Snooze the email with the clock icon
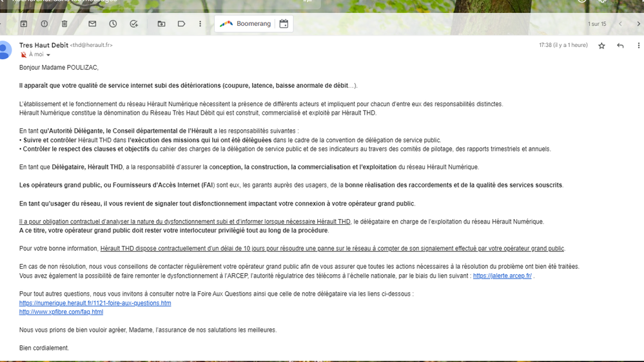 click(113, 24)
